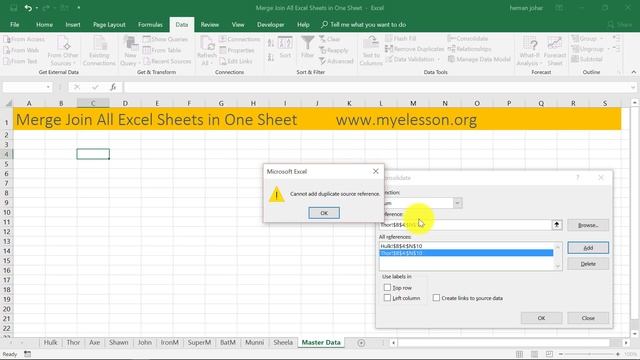Switch to the Review tab

coord(209,24)
